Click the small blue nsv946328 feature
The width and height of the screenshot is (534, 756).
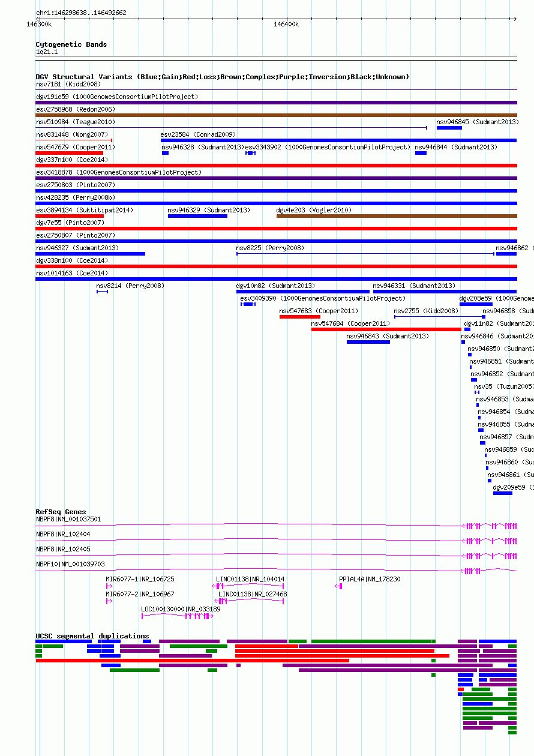[165, 153]
